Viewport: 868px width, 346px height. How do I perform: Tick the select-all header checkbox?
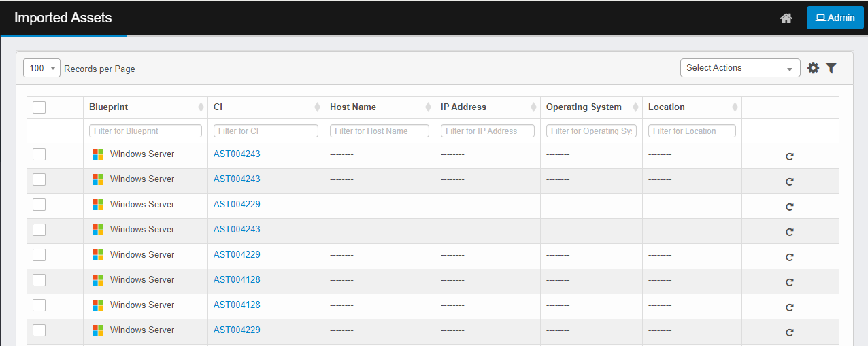pos(39,107)
